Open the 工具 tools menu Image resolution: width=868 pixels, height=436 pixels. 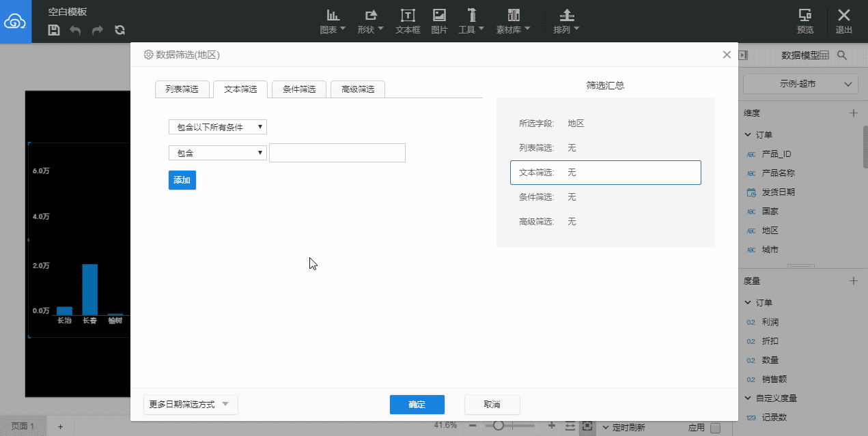[471, 22]
